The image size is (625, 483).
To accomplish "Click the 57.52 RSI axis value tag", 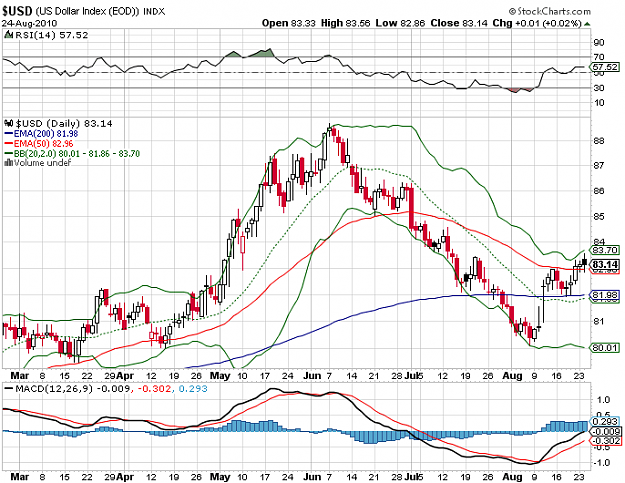I will (605, 67).
